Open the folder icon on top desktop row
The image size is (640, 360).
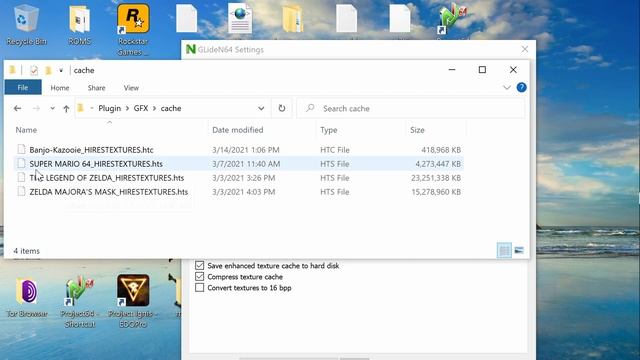tap(293, 19)
